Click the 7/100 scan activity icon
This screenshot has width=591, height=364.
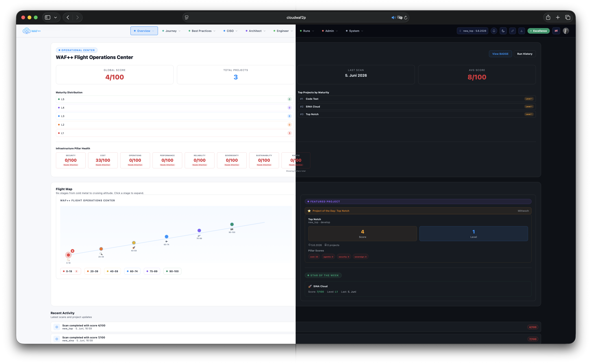[x=57, y=339]
